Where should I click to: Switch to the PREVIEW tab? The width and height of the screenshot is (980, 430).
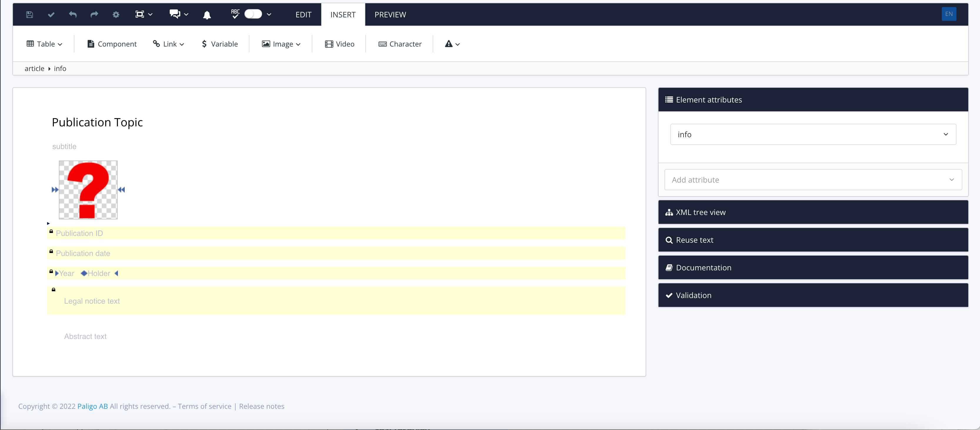pos(390,14)
